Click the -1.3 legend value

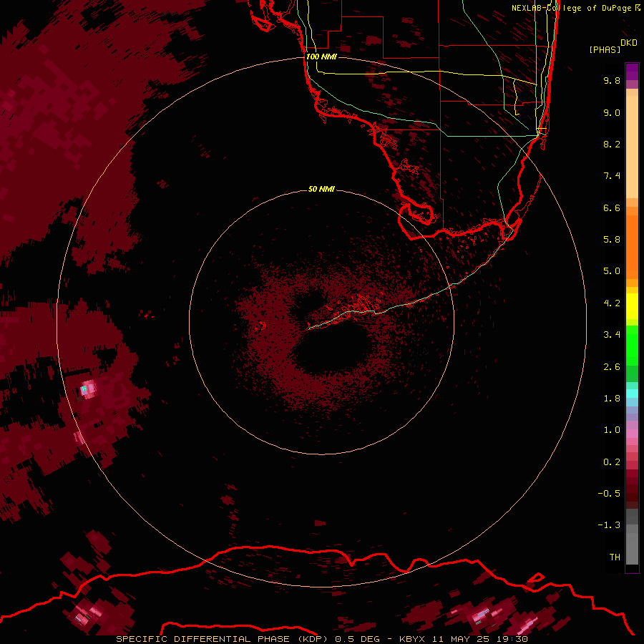609,525
